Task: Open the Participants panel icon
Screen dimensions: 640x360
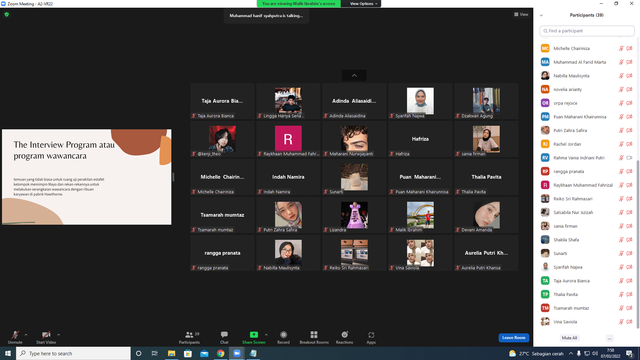Action: [x=189, y=335]
